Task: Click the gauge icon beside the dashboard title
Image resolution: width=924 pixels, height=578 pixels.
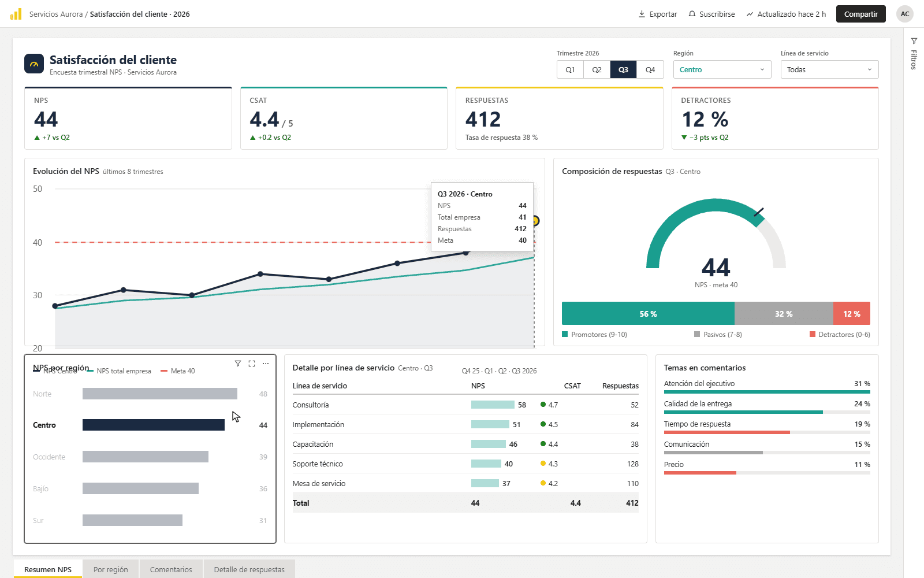Action: (x=34, y=64)
